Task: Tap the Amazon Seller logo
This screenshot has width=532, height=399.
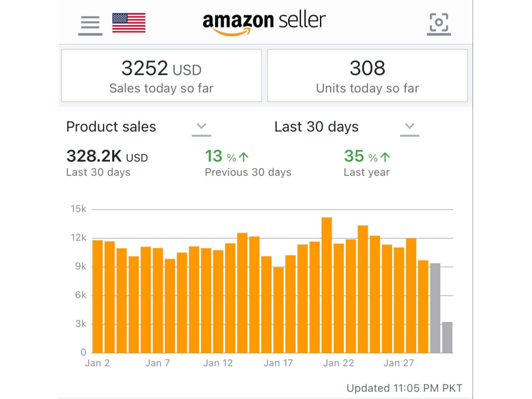Action: coord(264,23)
